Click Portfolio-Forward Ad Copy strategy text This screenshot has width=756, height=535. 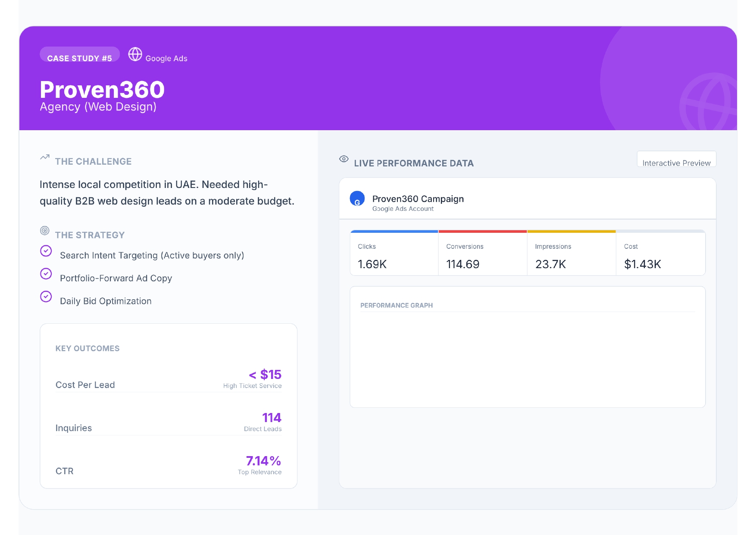116,278
